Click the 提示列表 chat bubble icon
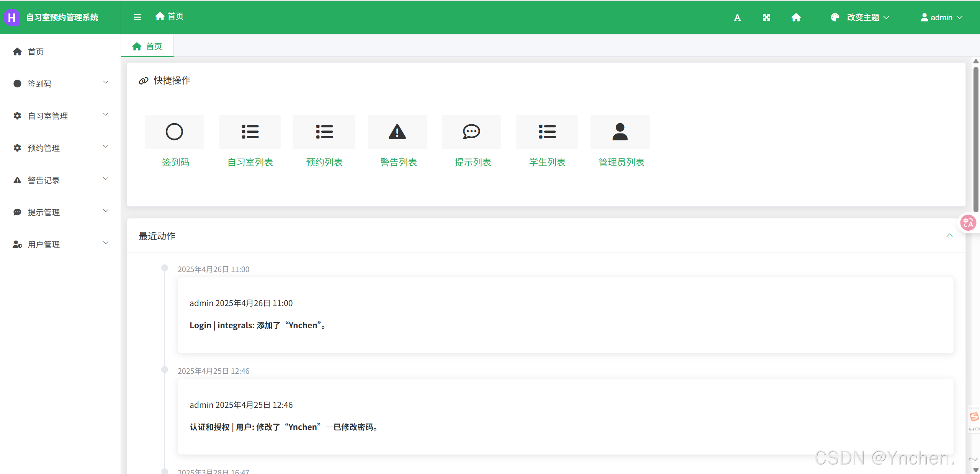This screenshot has height=474, width=980. [471, 132]
